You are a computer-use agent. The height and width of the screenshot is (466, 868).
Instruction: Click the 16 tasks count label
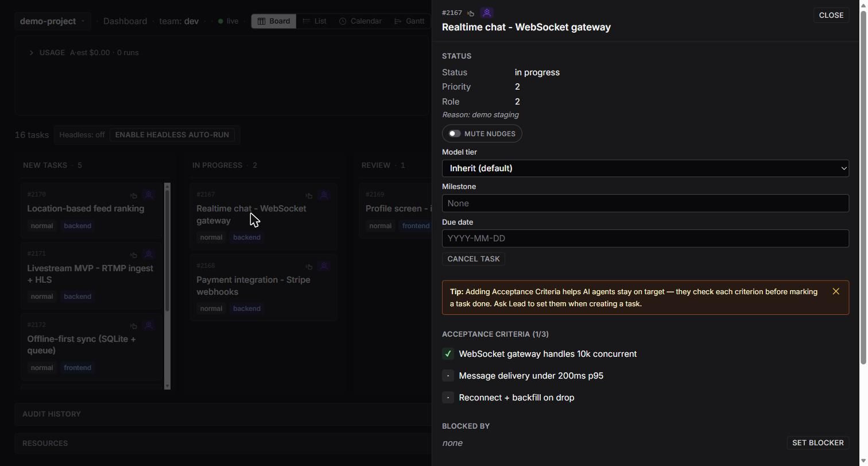32,135
